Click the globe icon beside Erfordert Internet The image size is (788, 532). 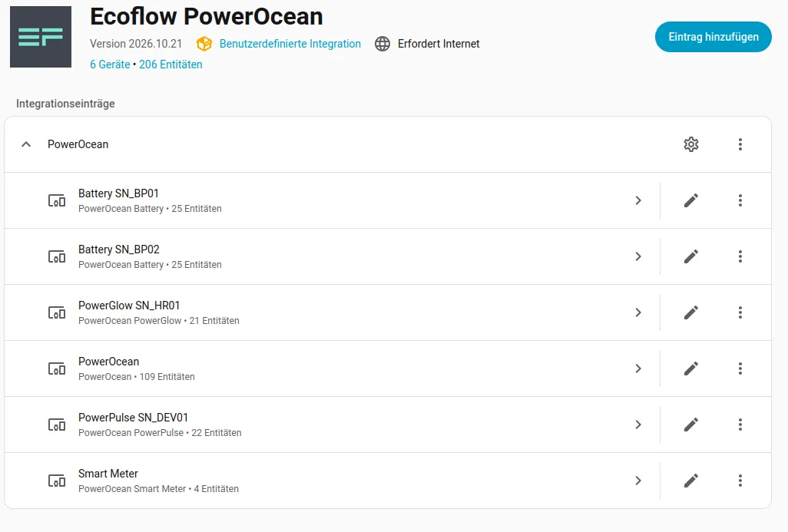[382, 44]
